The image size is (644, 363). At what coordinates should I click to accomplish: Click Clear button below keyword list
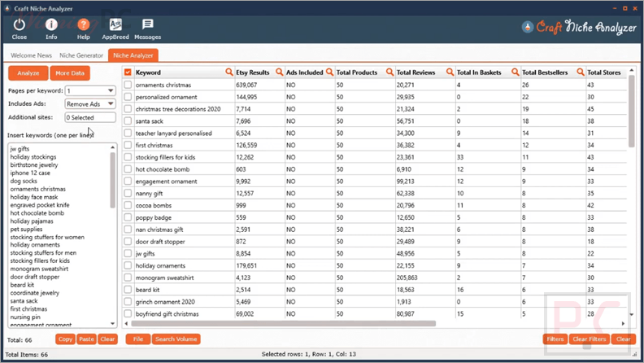(x=107, y=339)
